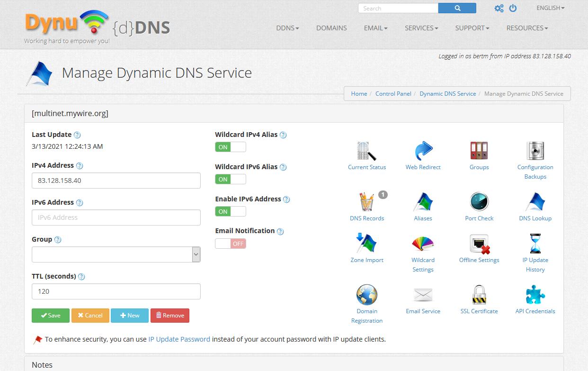The image size is (588, 371).
Task: Click the Port Check radar icon
Action: coord(479,202)
